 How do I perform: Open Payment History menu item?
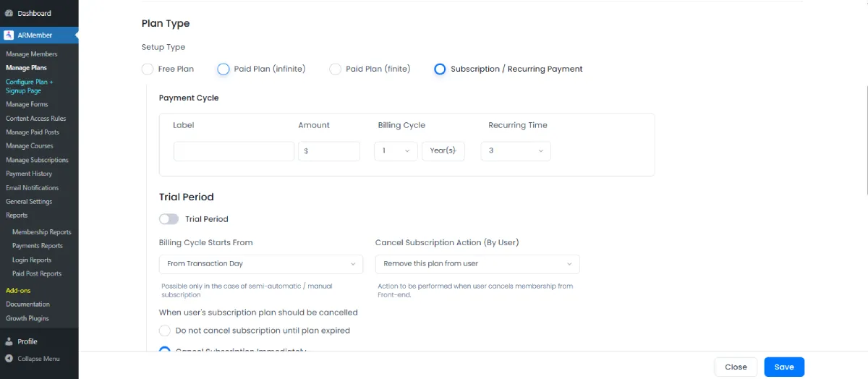click(x=29, y=174)
